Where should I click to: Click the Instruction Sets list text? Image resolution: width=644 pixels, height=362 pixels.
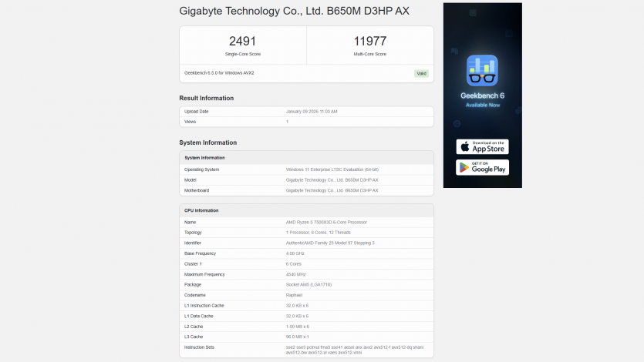(x=345, y=350)
